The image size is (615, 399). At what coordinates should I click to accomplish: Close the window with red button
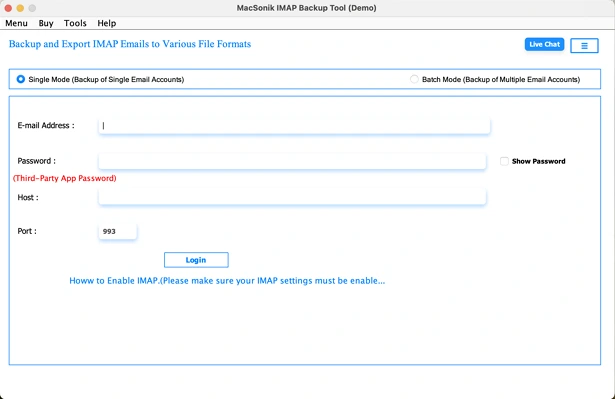[x=8, y=8]
